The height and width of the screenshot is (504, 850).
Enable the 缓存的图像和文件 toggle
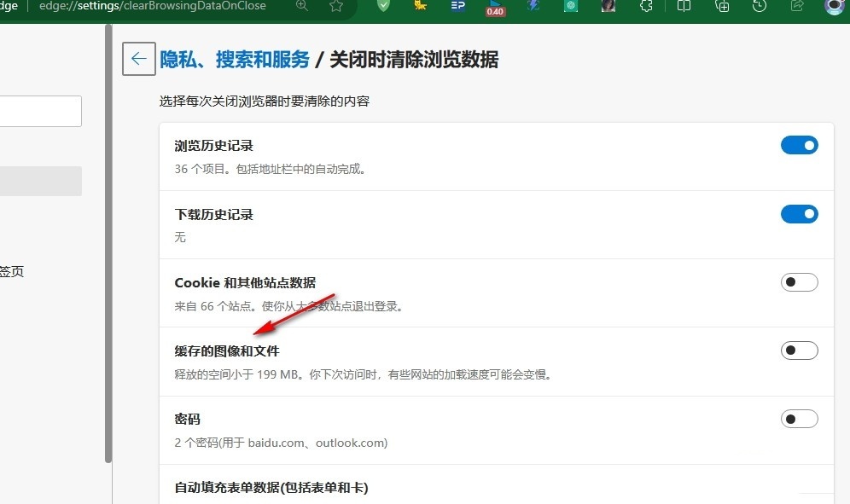tap(799, 350)
